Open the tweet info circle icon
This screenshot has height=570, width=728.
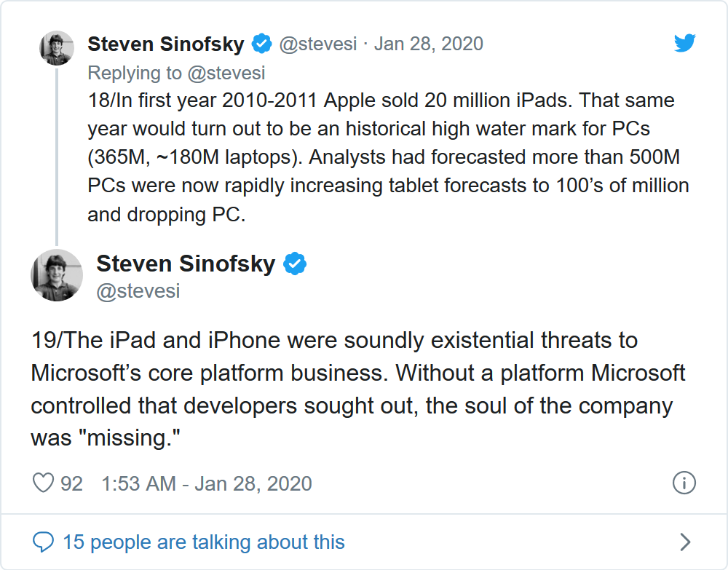coord(684,483)
